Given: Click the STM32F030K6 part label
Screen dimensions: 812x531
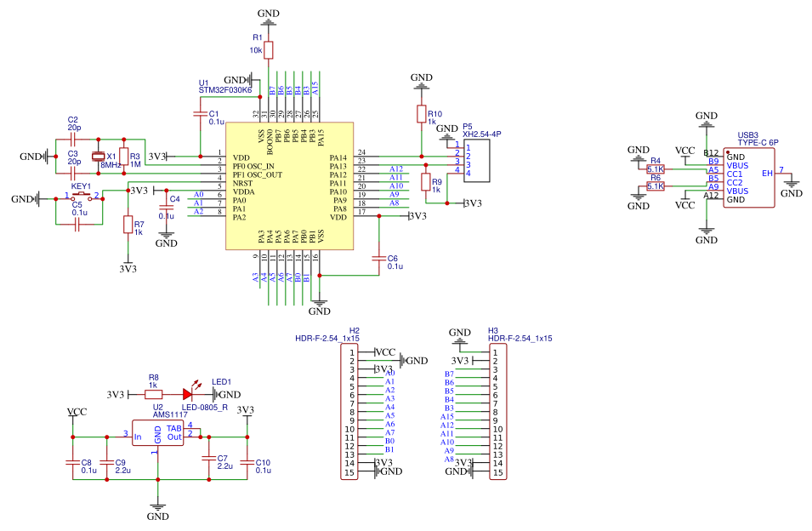Looking at the screenshot, I should coord(224,90).
